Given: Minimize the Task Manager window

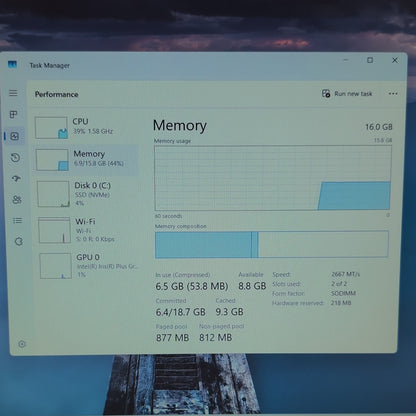Looking at the screenshot, I should pyautogui.click(x=346, y=60).
